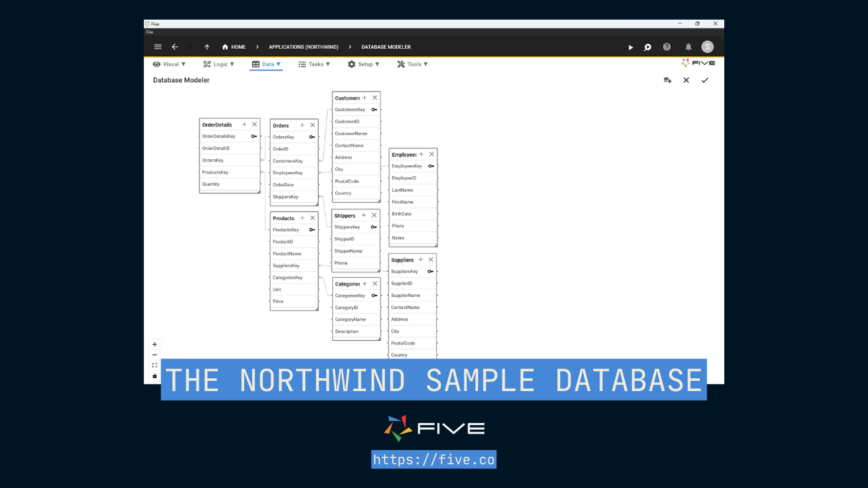
Task: Open the Logic dropdown menu
Action: coord(219,64)
